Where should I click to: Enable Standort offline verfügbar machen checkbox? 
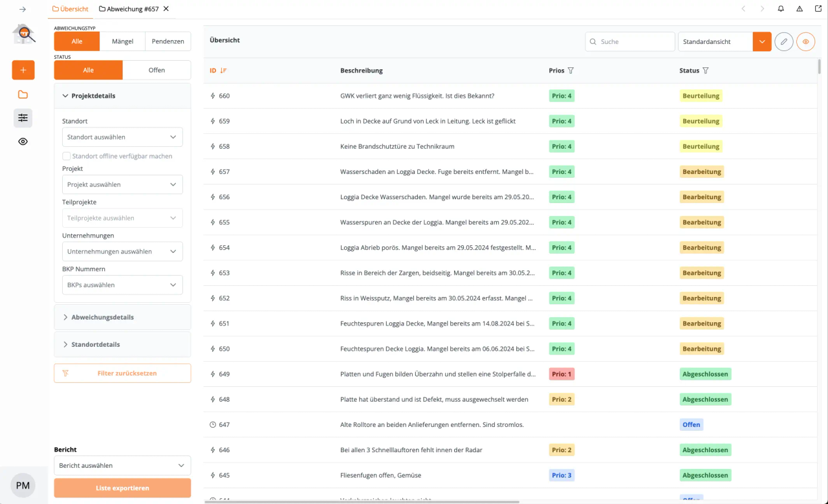[66, 156]
